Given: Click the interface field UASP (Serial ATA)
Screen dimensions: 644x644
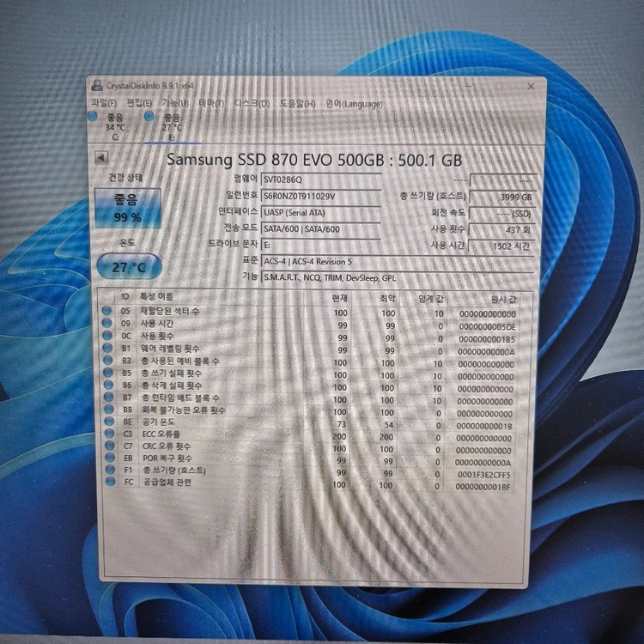Looking at the screenshot, I should tap(321, 213).
